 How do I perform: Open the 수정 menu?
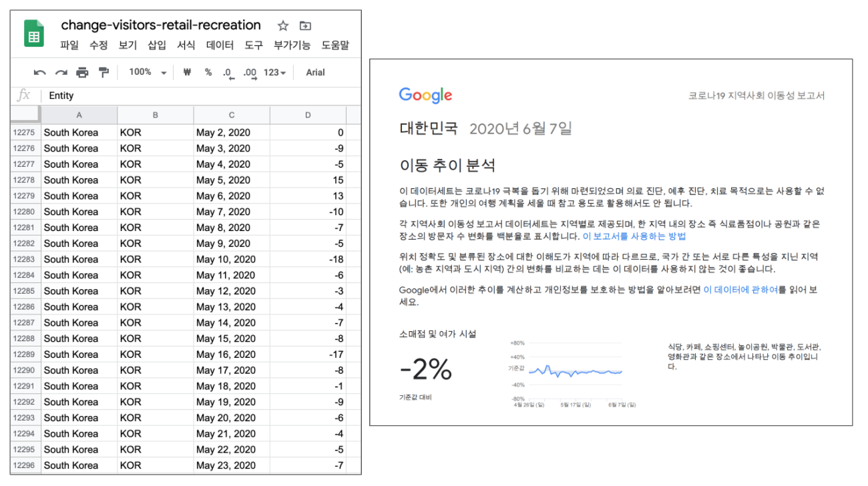(98, 45)
